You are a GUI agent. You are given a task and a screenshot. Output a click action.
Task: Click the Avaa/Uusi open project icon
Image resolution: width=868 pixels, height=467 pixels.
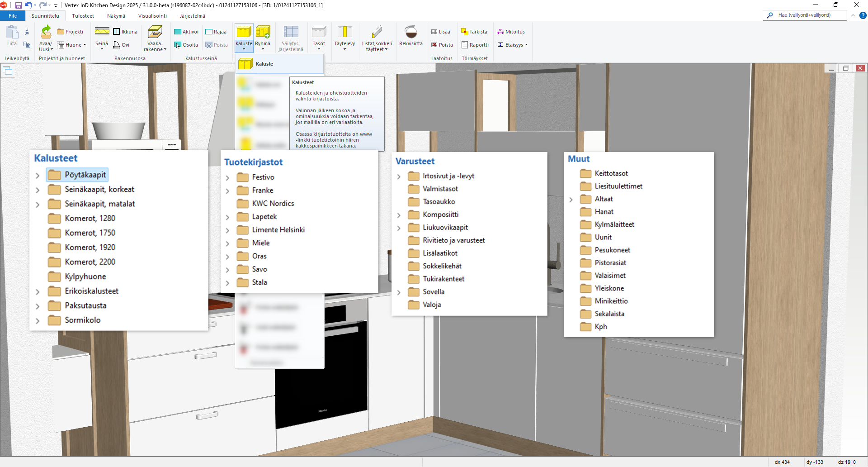[x=46, y=33]
